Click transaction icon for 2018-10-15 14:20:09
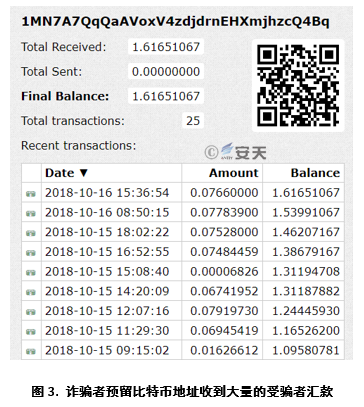 31,292
